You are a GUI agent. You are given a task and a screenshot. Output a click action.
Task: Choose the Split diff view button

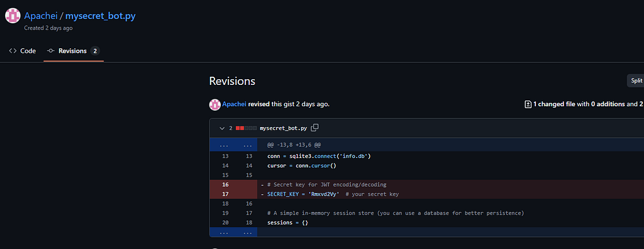point(635,80)
